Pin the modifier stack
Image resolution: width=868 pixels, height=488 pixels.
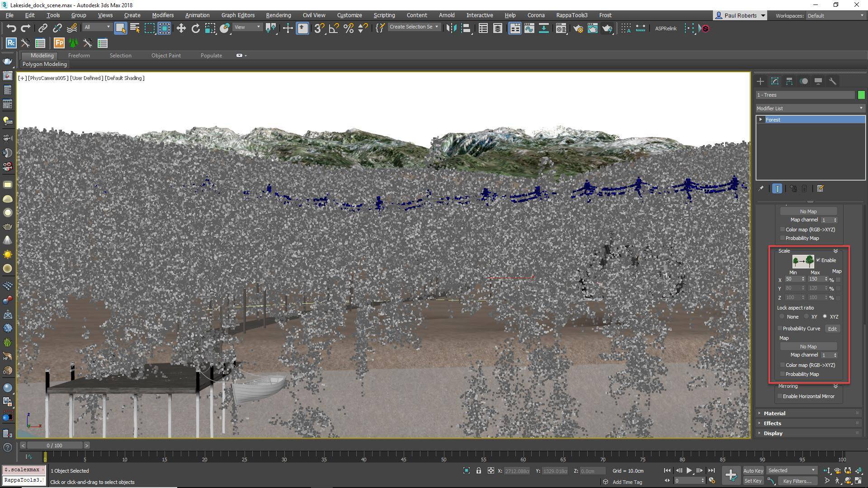point(761,188)
